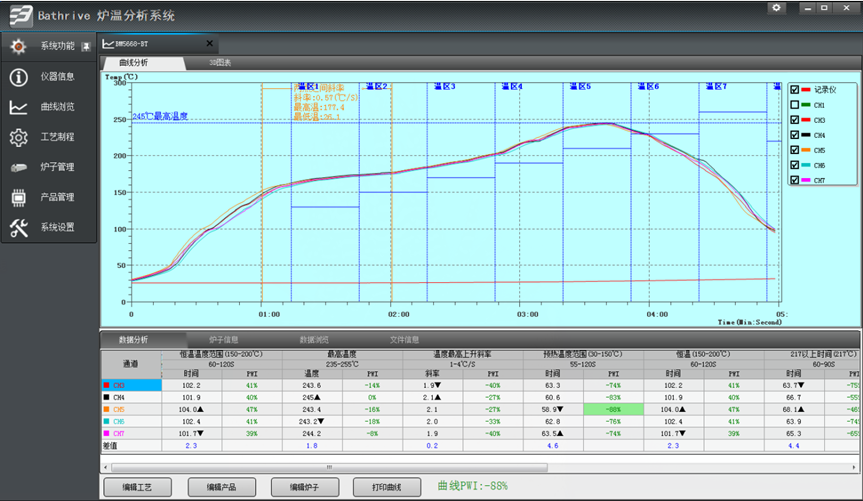Open 系统设置 tools icon
Image resolution: width=863 pixels, height=501 pixels.
[x=18, y=227]
